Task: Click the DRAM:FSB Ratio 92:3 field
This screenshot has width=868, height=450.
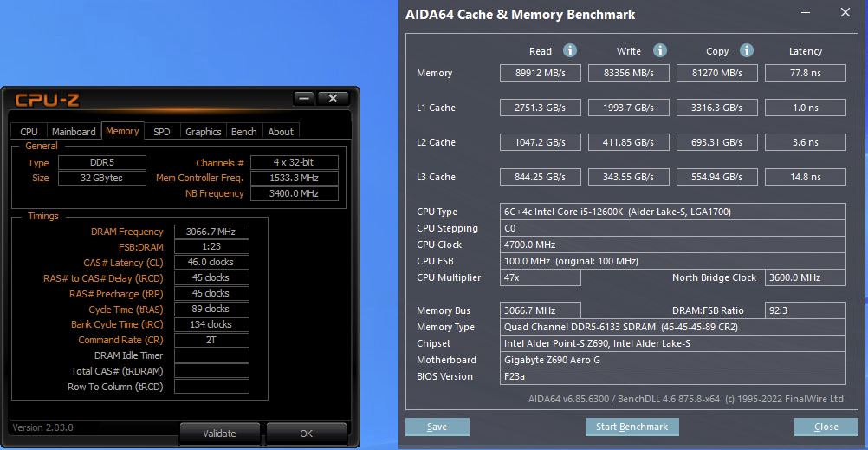Action: [806, 310]
